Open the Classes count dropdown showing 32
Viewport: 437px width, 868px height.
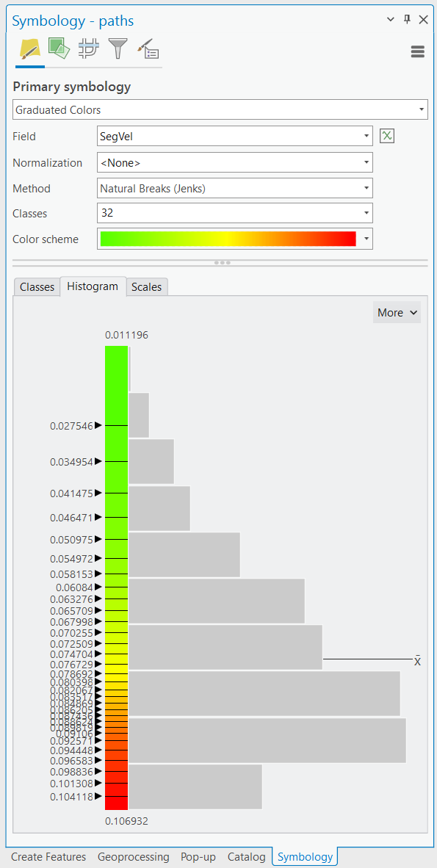click(x=235, y=213)
